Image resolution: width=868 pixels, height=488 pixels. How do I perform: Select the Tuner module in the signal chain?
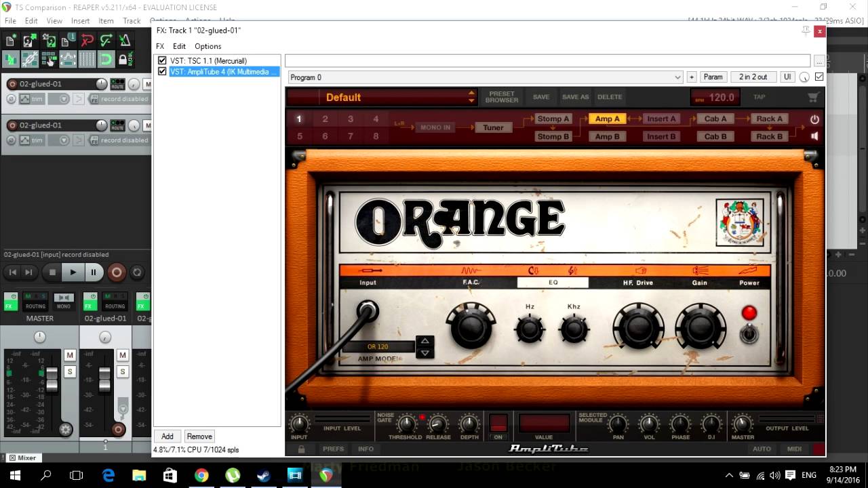click(493, 127)
